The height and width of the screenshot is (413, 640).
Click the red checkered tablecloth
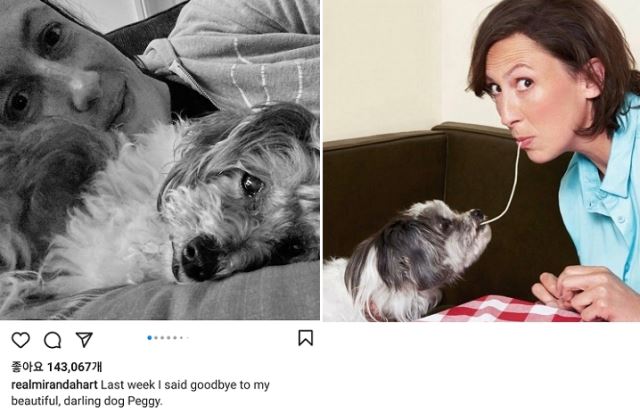tap(504, 309)
